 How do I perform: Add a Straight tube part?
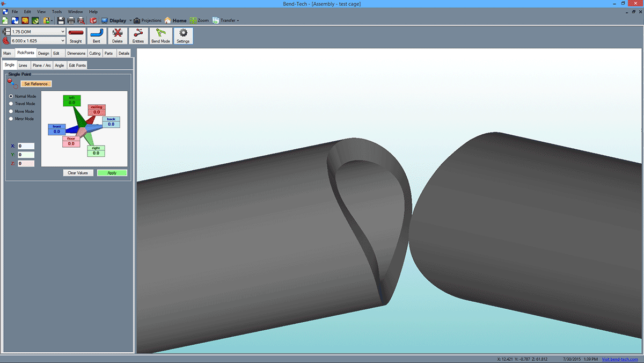coord(76,35)
